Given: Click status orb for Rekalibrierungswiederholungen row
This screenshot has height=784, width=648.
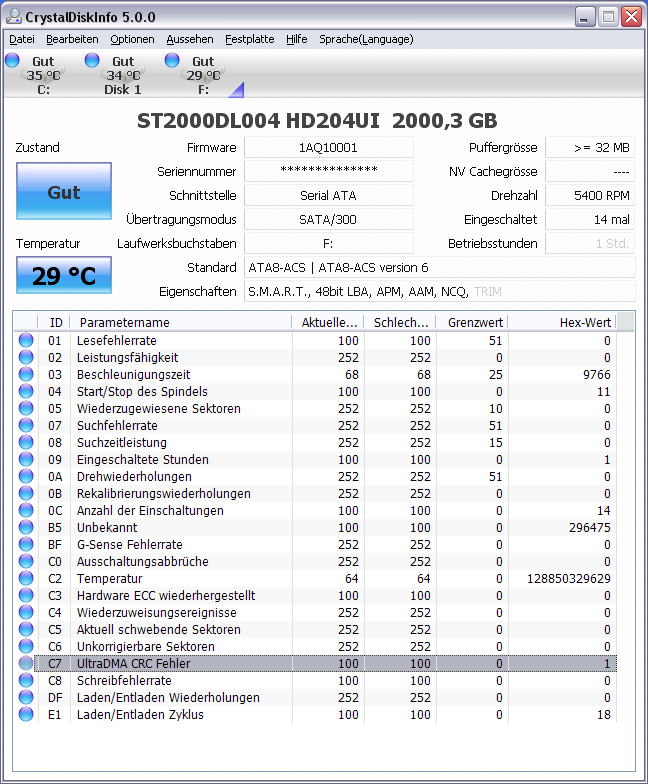Looking at the screenshot, I should 26,494.
